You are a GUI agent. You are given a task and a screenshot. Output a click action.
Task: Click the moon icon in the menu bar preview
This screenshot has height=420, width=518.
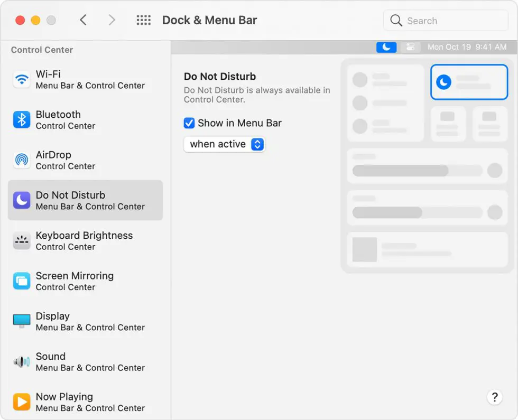point(386,47)
